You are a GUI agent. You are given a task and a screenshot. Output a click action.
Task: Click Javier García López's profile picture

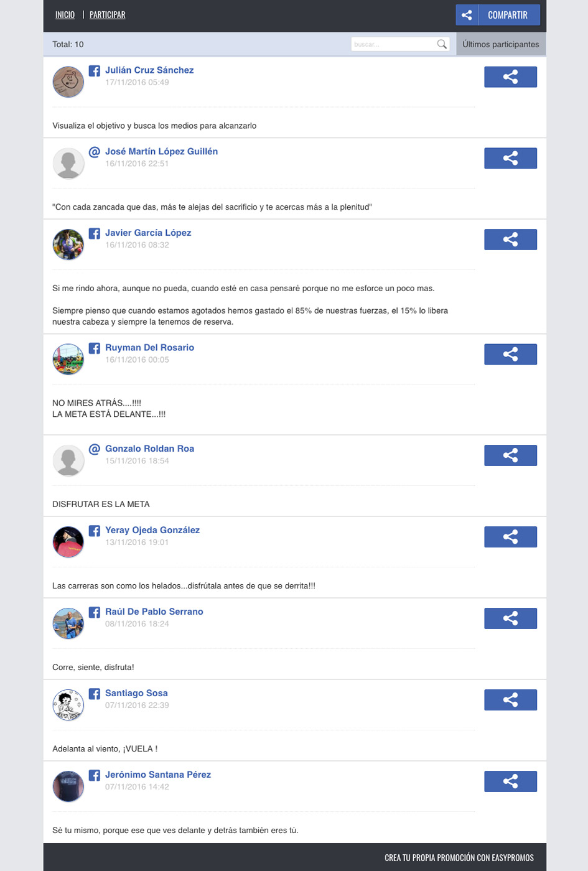pos(68,245)
